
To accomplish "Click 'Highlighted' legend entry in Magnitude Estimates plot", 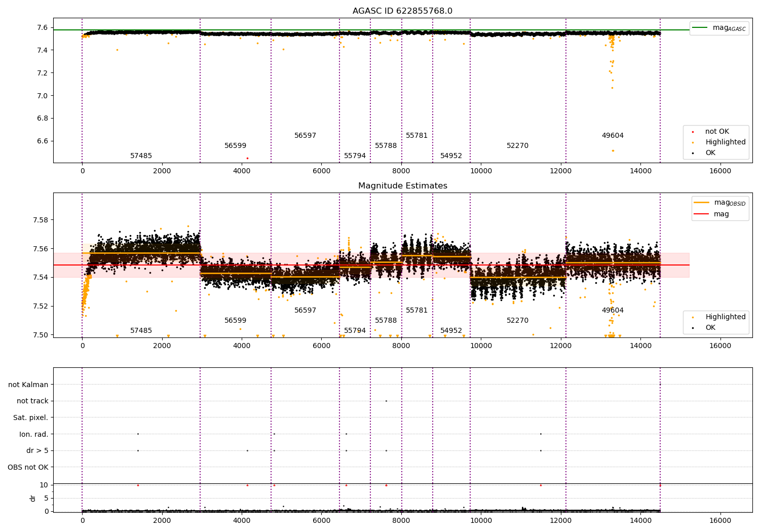I will click(x=719, y=317).
